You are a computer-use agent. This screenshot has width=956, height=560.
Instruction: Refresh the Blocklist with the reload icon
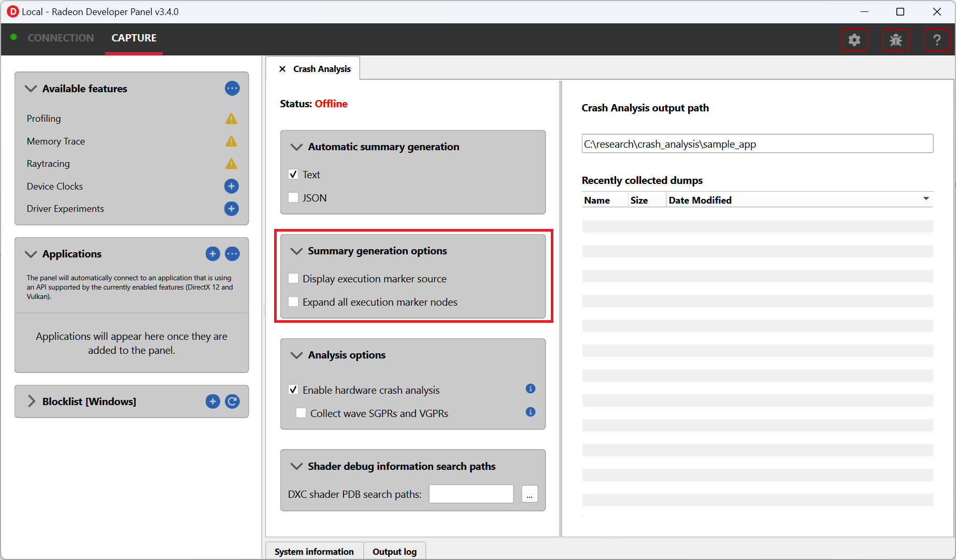tap(232, 401)
